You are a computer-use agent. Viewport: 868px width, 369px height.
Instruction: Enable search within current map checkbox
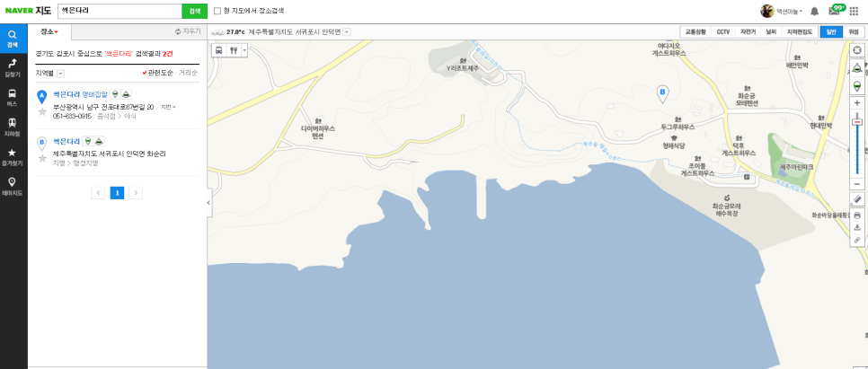click(x=217, y=11)
